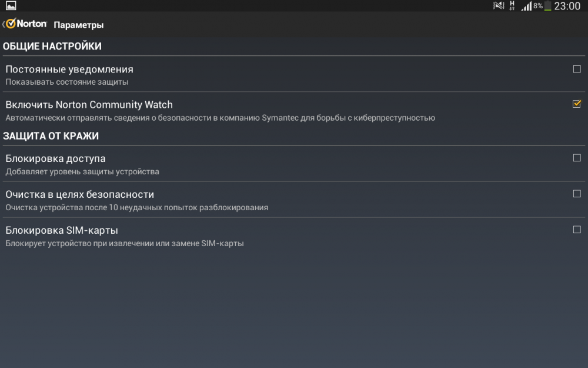Tap the muted sound icon in status bar

click(499, 6)
